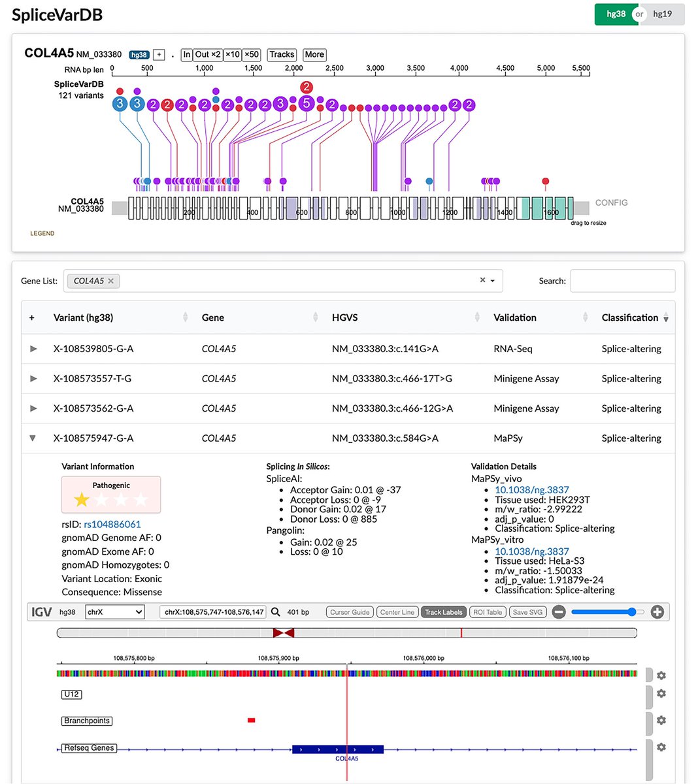Switch the genome assembly toggle to hg19
The width and height of the screenshot is (698, 784).
pos(664,14)
